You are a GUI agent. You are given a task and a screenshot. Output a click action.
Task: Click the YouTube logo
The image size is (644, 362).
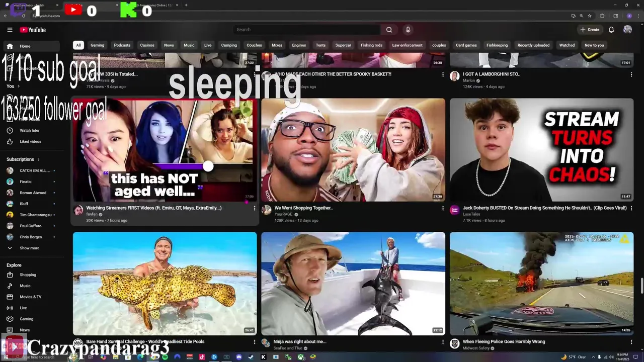33,30
